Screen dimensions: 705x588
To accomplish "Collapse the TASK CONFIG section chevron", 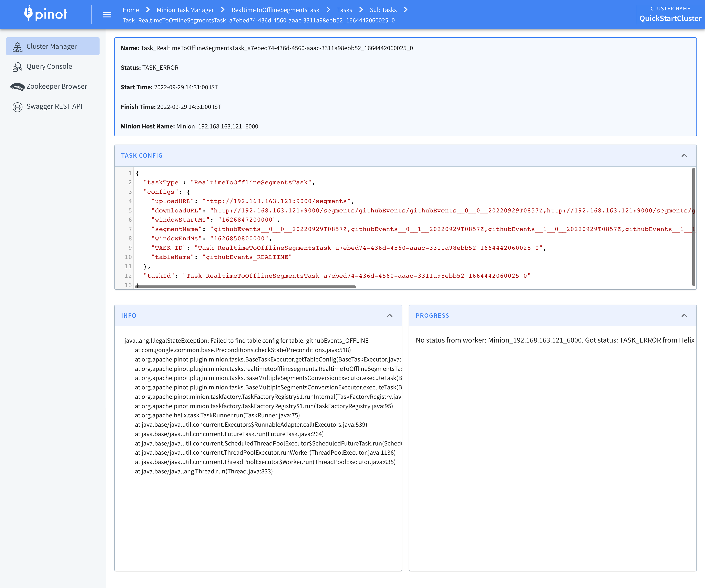I will pos(684,155).
